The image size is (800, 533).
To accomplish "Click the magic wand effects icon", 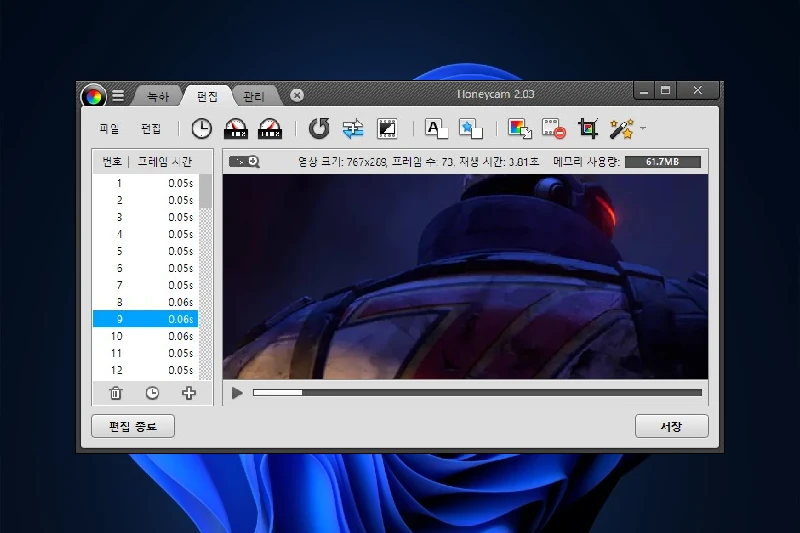I will point(621,129).
